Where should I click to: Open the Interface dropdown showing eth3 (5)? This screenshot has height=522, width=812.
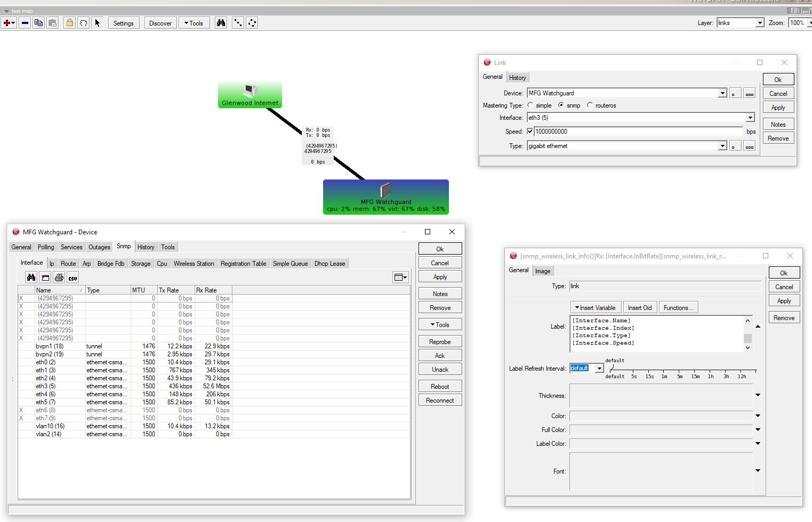click(750, 118)
